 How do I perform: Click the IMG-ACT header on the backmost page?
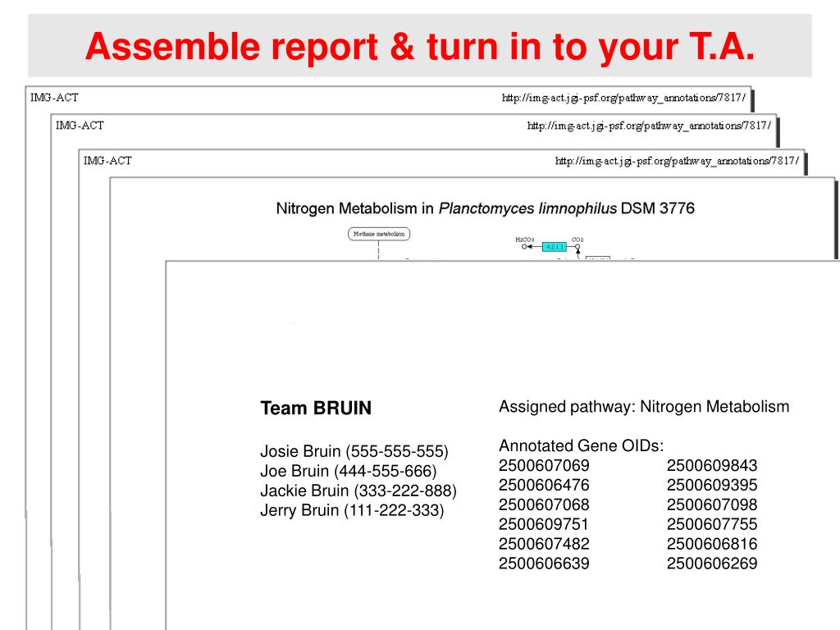coord(54,98)
